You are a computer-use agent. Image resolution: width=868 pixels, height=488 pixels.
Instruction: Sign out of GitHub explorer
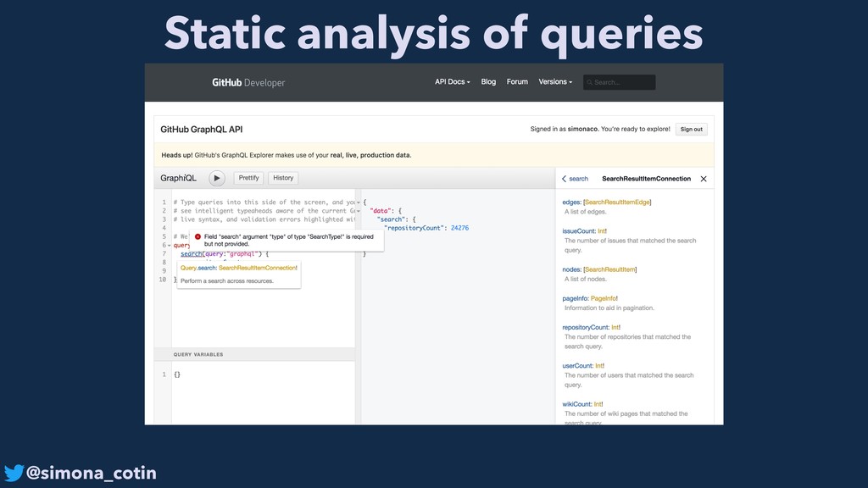click(691, 129)
